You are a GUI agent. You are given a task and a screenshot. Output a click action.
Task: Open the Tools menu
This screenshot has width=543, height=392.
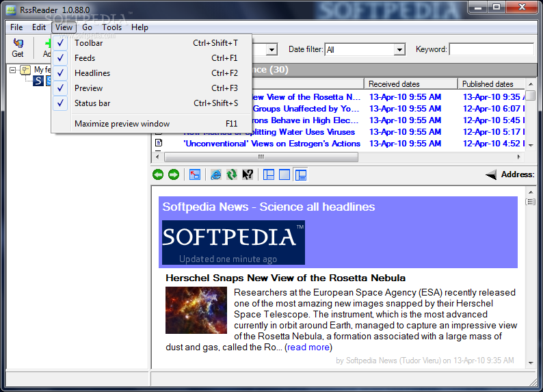pos(112,27)
